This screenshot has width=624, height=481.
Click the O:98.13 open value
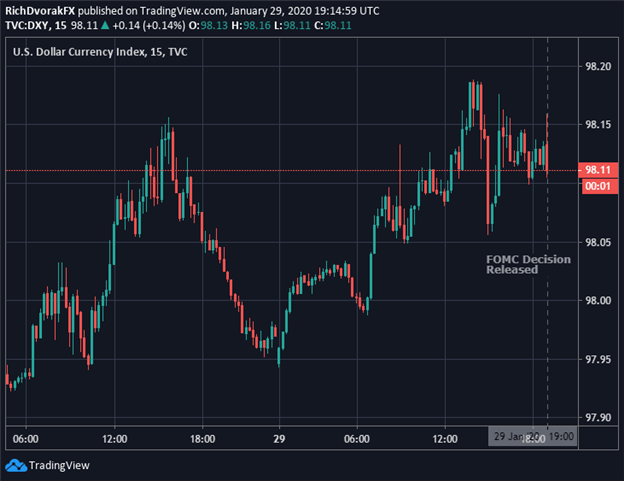click(x=208, y=25)
